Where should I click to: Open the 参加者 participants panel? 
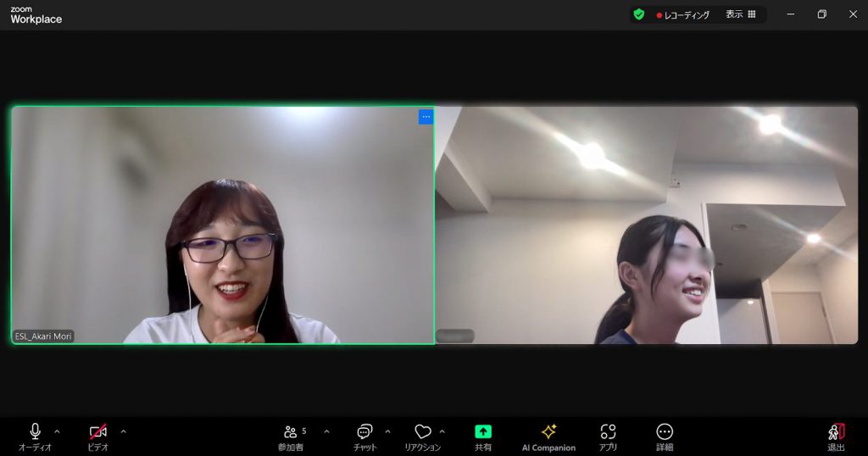click(292, 432)
